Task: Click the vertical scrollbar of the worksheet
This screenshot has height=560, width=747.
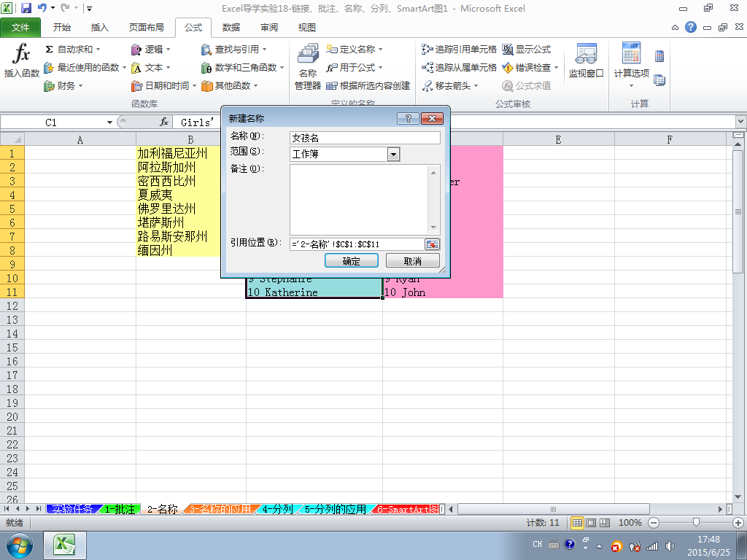Action: 738,212
